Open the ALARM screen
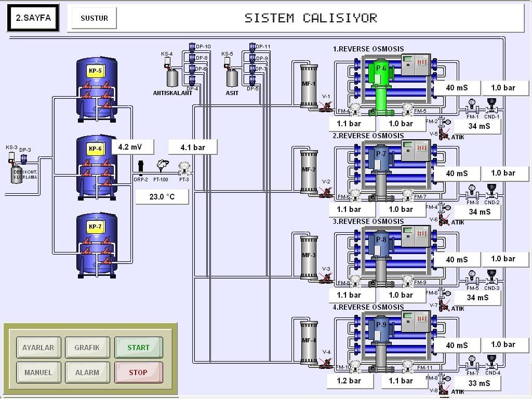Screen dimensions: 532x399 coord(87,372)
